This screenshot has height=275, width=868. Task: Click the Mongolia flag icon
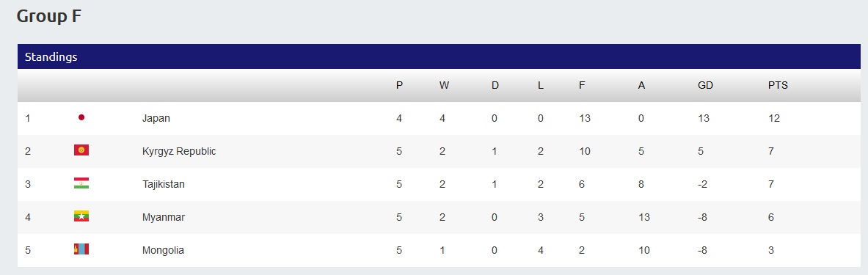click(81, 249)
